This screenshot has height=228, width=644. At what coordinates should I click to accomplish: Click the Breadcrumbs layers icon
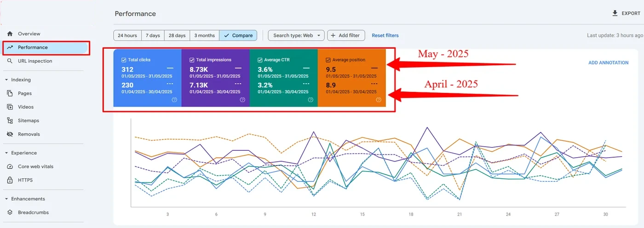[10, 212]
